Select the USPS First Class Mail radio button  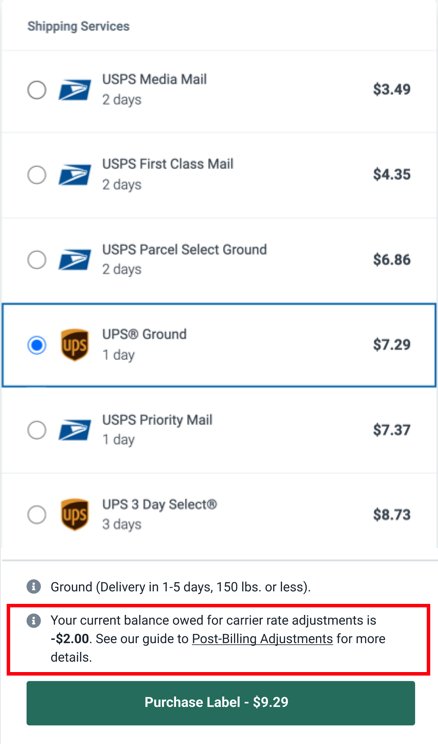point(37,175)
